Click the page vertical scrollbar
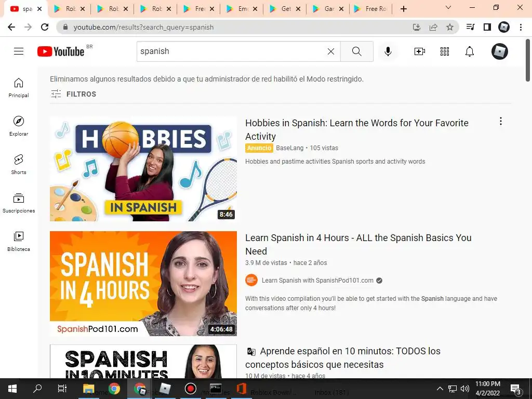Image resolution: width=532 pixels, height=399 pixels. click(528, 60)
